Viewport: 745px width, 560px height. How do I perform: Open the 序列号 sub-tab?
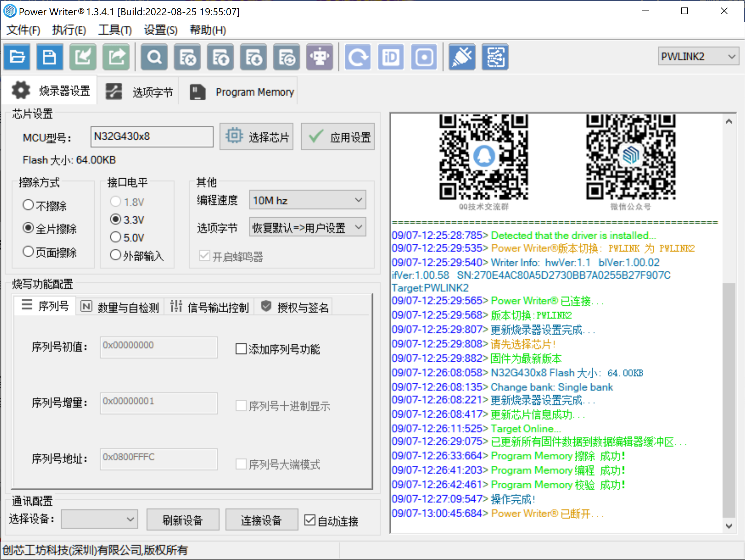(x=45, y=306)
